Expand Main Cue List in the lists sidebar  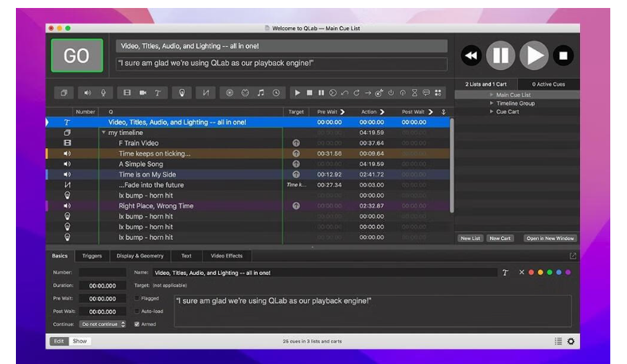pos(492,95)
